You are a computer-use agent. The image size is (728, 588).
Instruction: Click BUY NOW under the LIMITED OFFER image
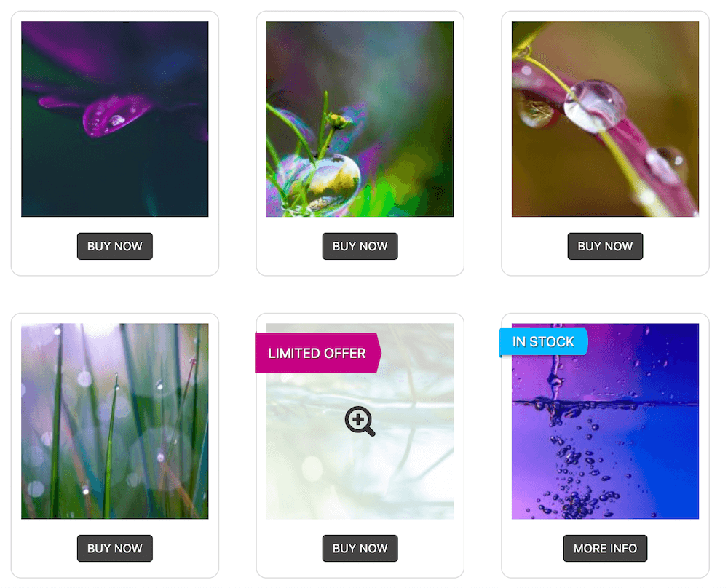point(360,548)
